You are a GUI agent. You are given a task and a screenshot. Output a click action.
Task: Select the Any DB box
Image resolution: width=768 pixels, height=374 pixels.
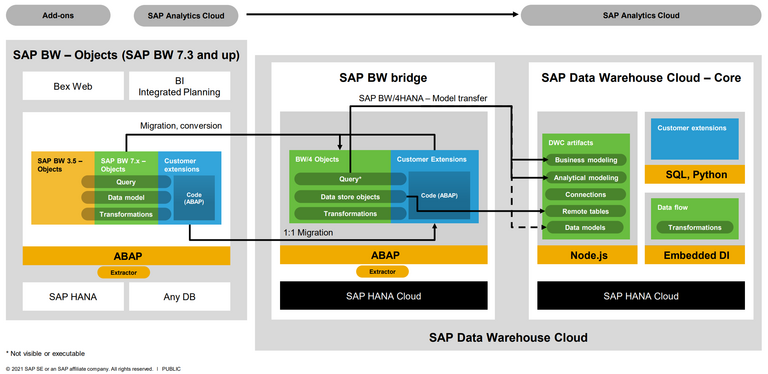pyautogui.click(x=179, y=296)
